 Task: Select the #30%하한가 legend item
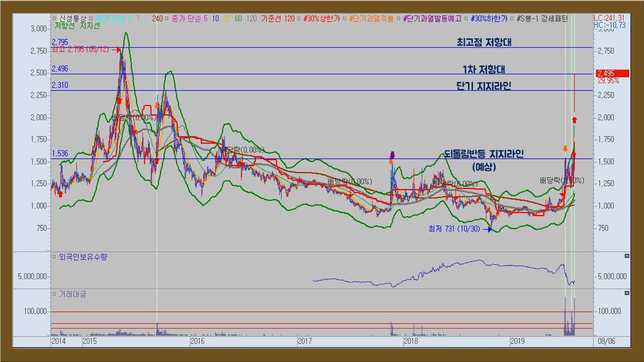490,19
